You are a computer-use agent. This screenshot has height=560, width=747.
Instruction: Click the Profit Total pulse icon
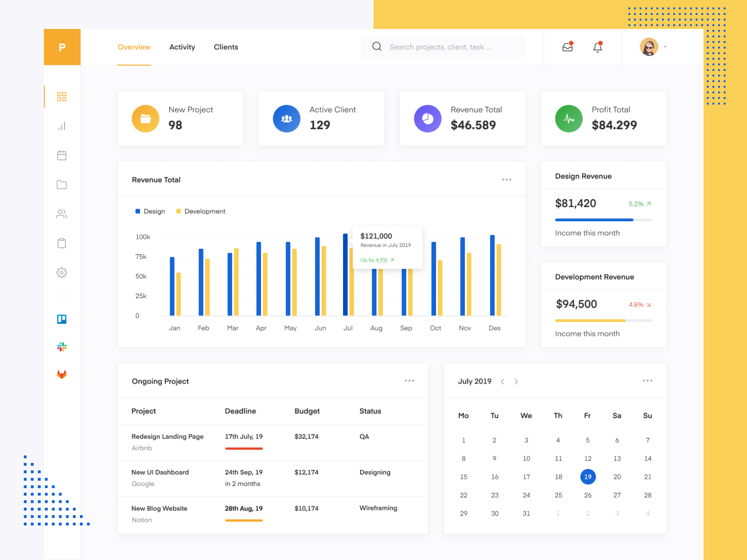569,119
